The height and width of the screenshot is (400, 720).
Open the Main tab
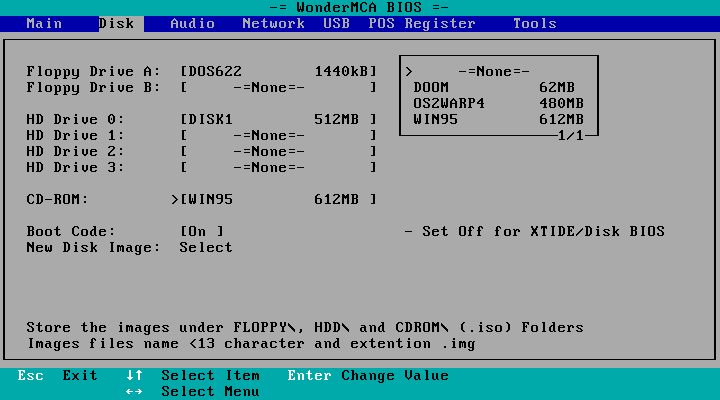[44, 23]
